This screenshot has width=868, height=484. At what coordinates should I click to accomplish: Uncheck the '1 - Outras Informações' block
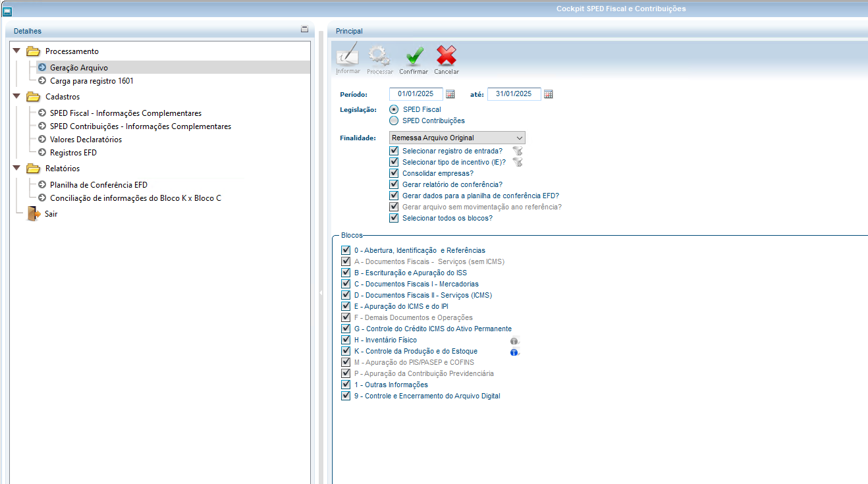pyautogui.click(x=346, y=385)
